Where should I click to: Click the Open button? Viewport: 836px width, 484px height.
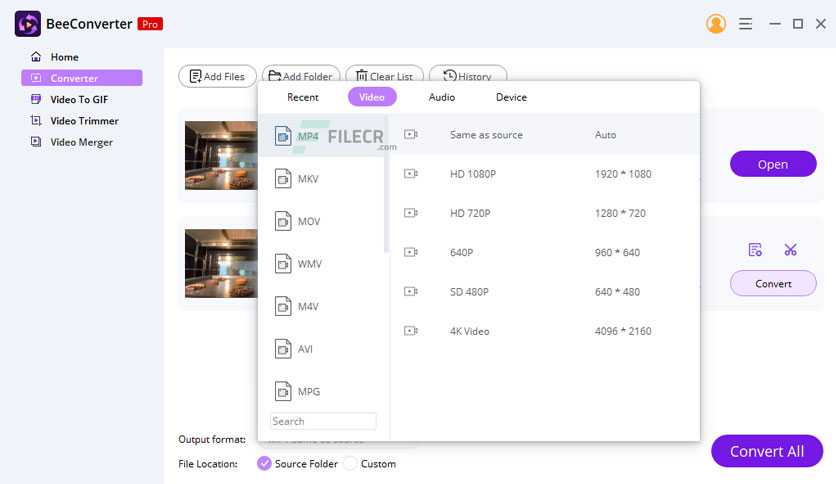tap(773, 164)
